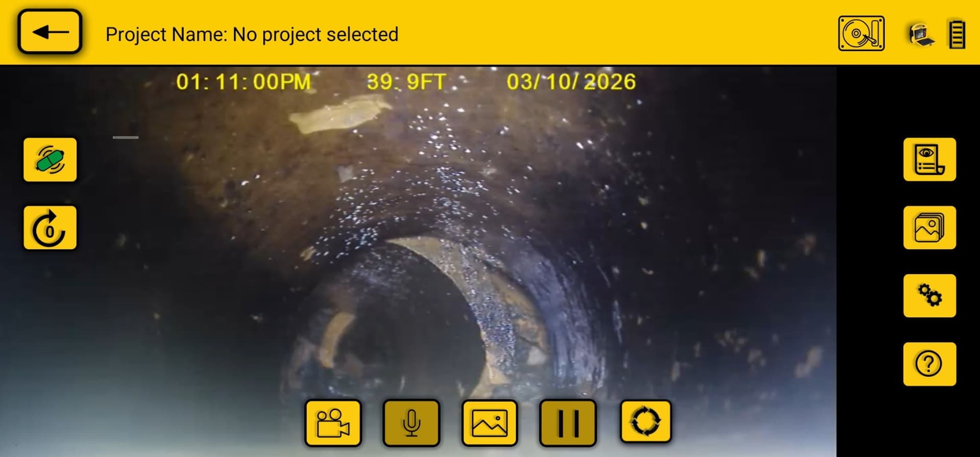The image size is (980, 457).
Task: Open the media gallery
Action: tap(929, 228)
